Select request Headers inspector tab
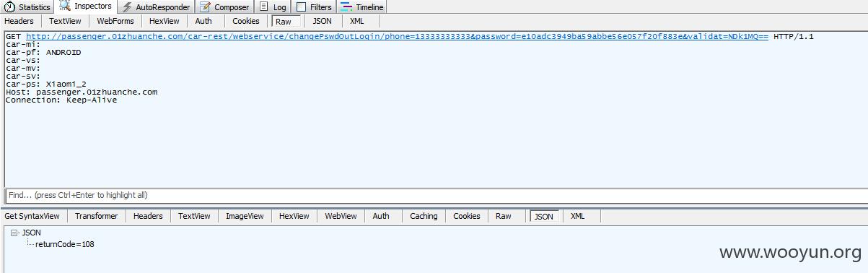Image resolution: width=868 pixels, height=273 pixels. [x=19, y=22]
